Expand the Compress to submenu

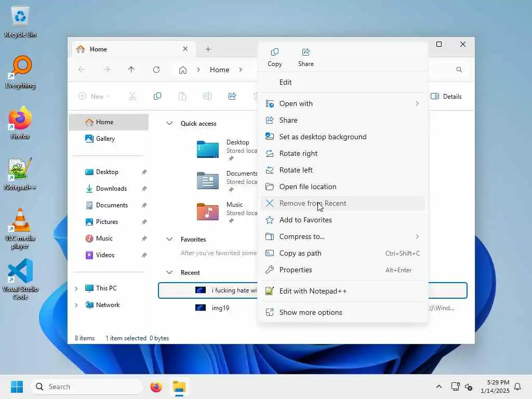coord(343,236)
